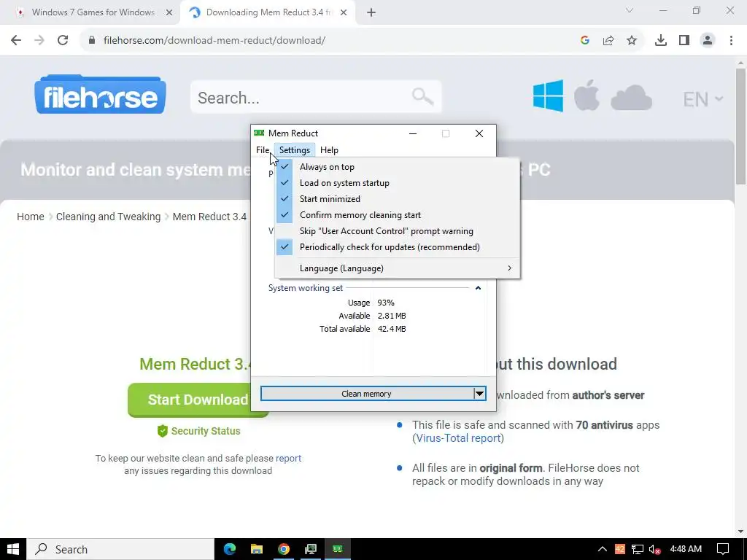This screenshot has height=560, width=747.
Task: Open the notification center icon
Action: pyautogui.click(x=723, y=549)
